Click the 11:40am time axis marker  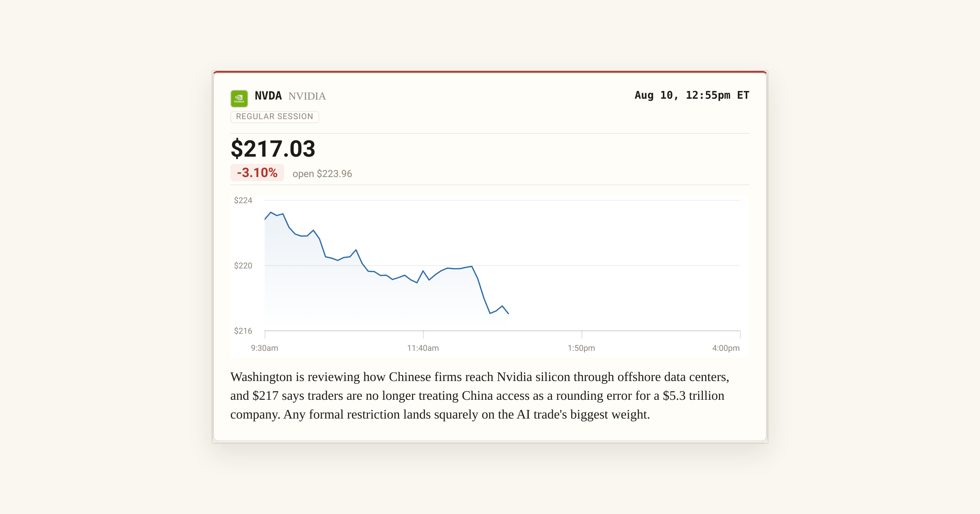(423, 348)
